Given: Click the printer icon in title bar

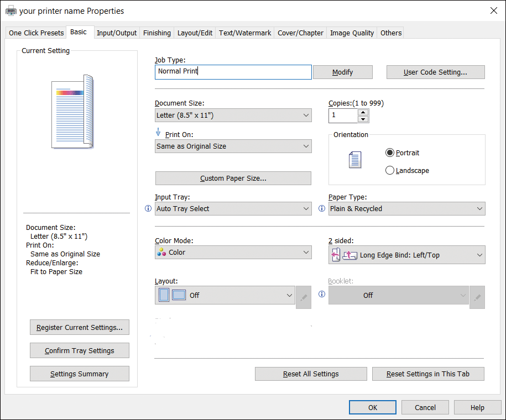Looking at the screenshot, I should (11, 11).
